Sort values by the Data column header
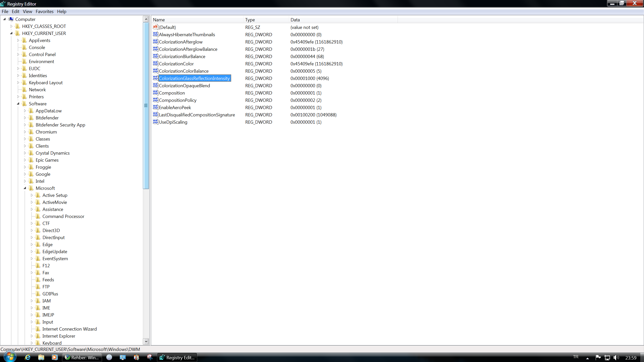Viewport: 644px width, 362px height. 343,20
